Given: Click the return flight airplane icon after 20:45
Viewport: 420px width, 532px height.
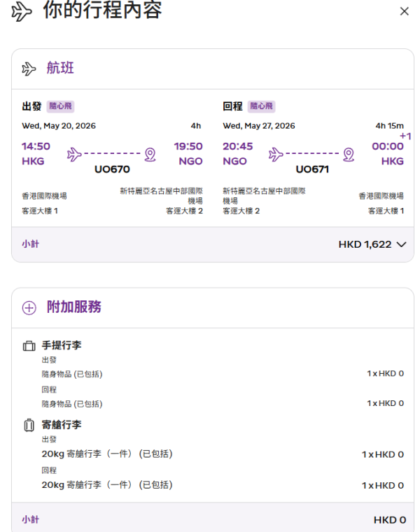Looking at the screenshot, I should (x=276, y=153).
